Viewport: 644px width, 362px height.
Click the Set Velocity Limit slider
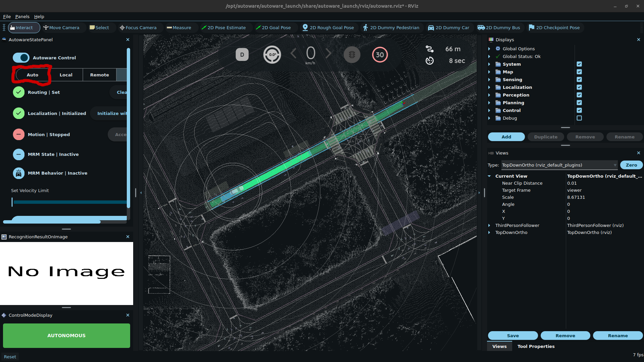click(69, 202)
